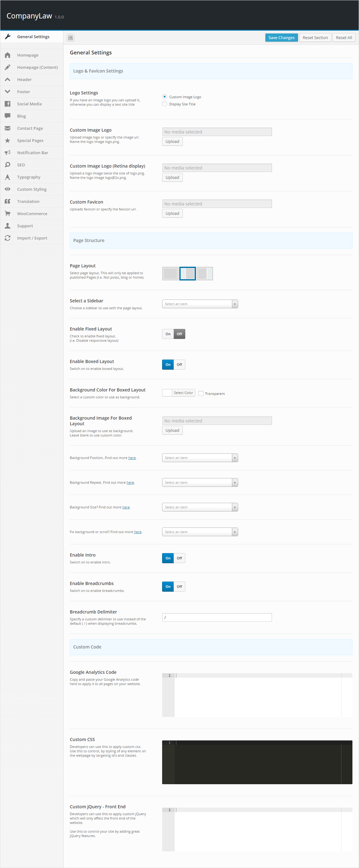359x868 pixels.
Task: Click the down-chevron icon beside Footer
Action: point(8,92)
